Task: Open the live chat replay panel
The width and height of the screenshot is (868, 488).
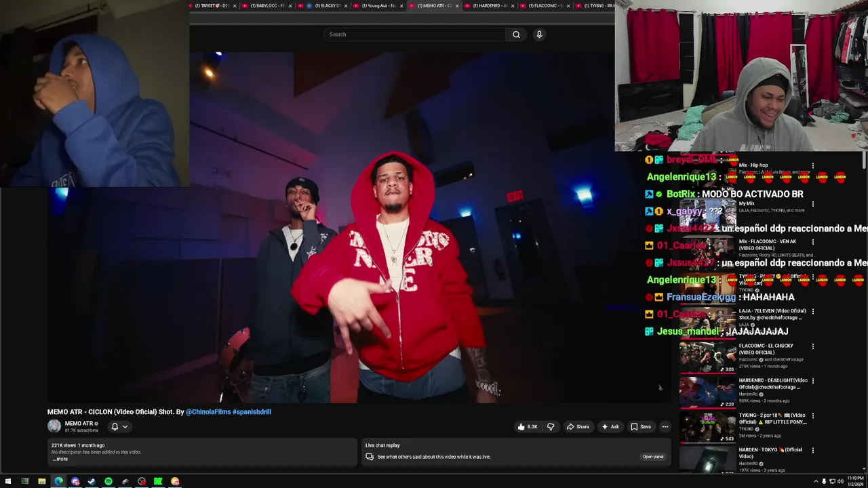Action: (x=652, y=457)
